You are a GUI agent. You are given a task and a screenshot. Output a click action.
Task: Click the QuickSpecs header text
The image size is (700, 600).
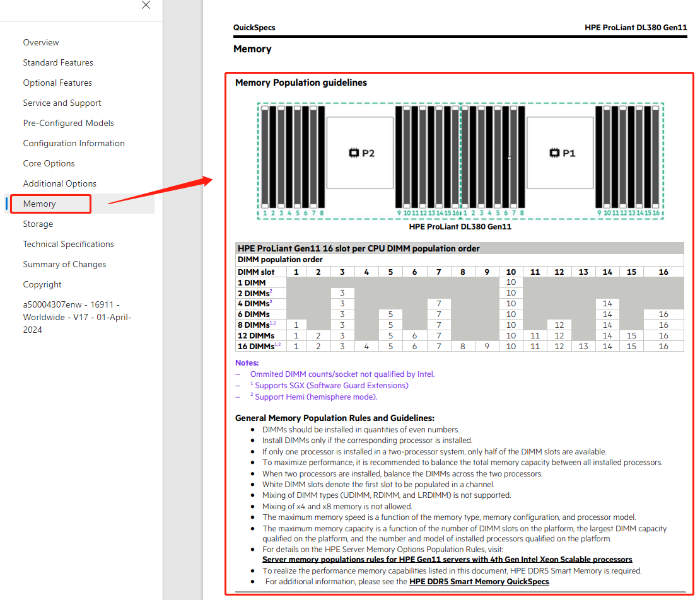click(254, 27)
